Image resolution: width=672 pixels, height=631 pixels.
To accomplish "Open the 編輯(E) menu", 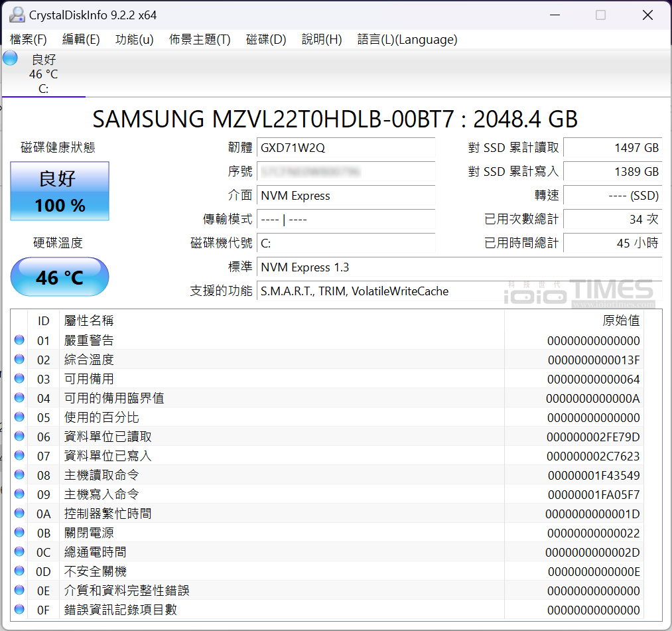I will pyautogui.click(x=81, y=39).
